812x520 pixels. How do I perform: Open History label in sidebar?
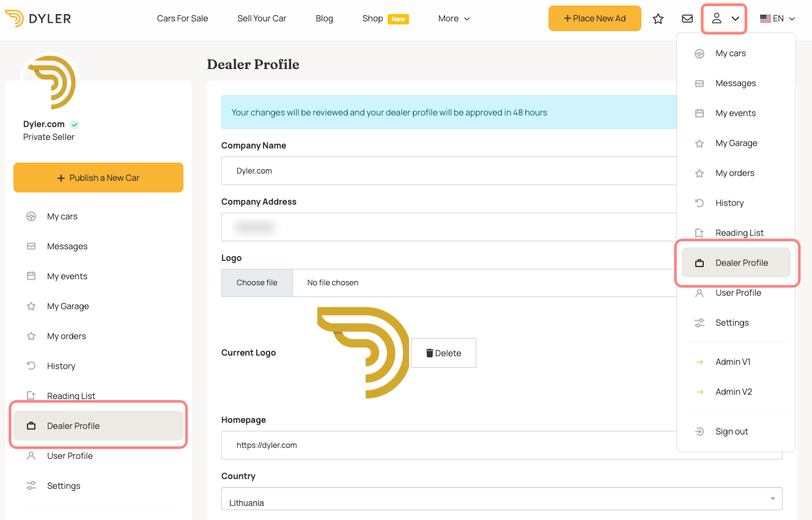61,366
